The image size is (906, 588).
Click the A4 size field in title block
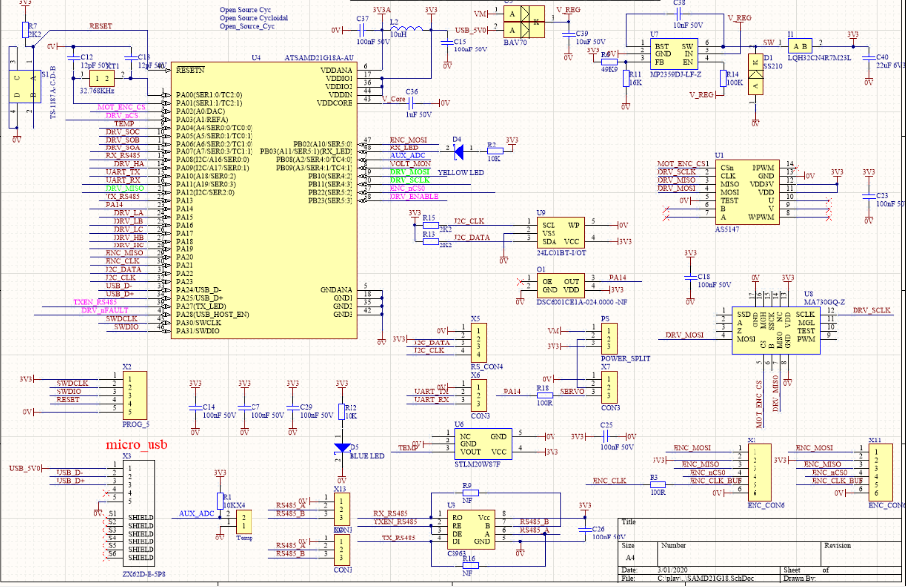(630, 558)
